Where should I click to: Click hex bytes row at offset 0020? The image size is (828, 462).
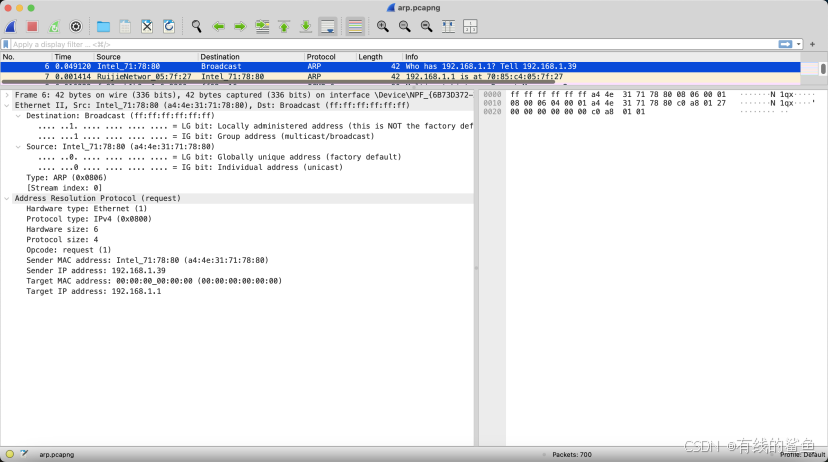[578, 112]
